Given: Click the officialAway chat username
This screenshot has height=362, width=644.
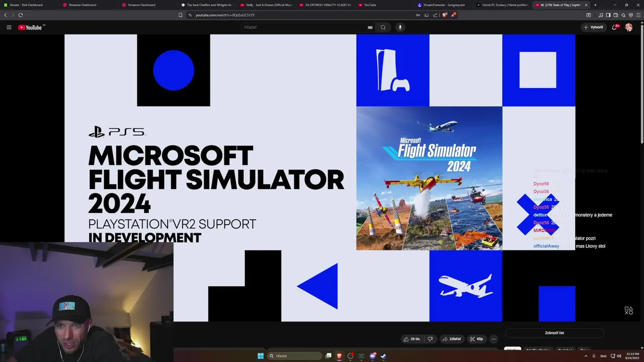Looking at the screenshot, I should [546, 246].
